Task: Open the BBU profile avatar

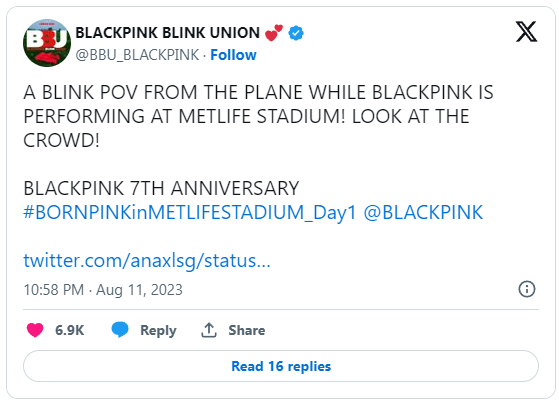Action: (x=47, y=43)
